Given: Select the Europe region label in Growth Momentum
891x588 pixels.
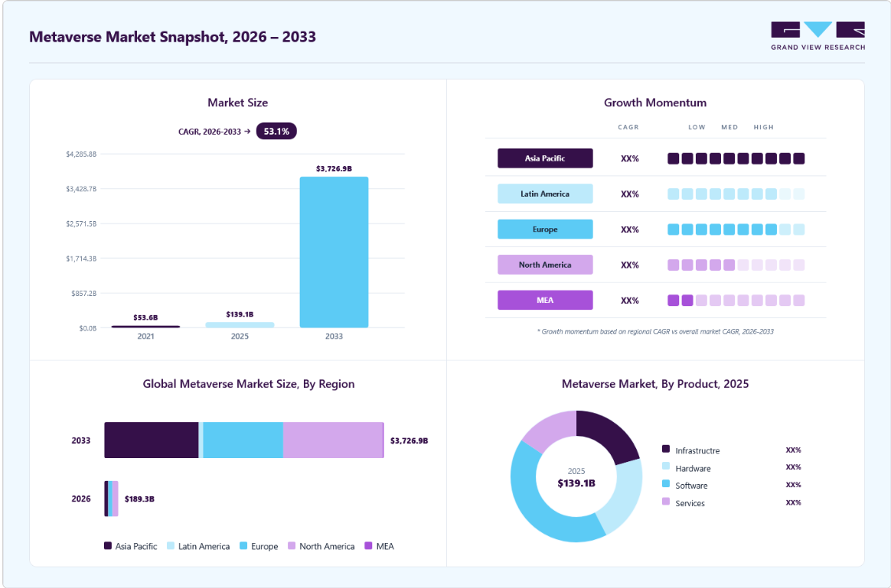Looking at the screenshot, I should click(x=545, y=229).
